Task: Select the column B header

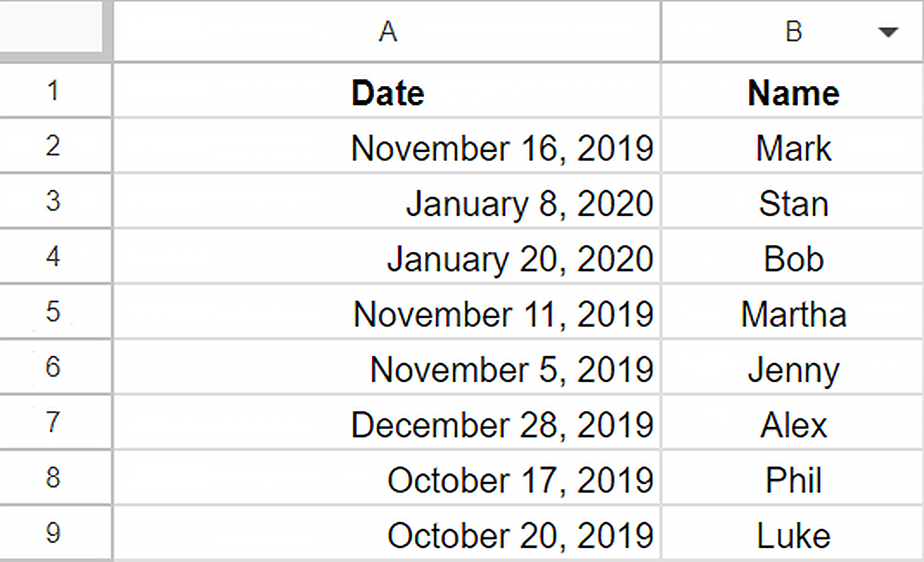Action: pos(792,32)
